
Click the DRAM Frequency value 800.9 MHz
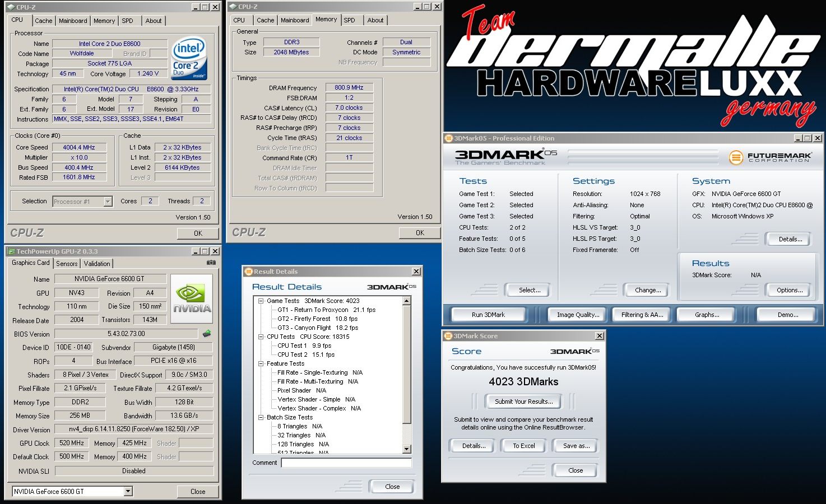pos(349,87)
